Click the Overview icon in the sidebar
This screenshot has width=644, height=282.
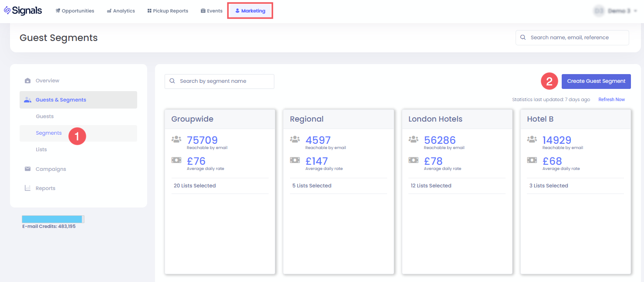pos(28,81)
